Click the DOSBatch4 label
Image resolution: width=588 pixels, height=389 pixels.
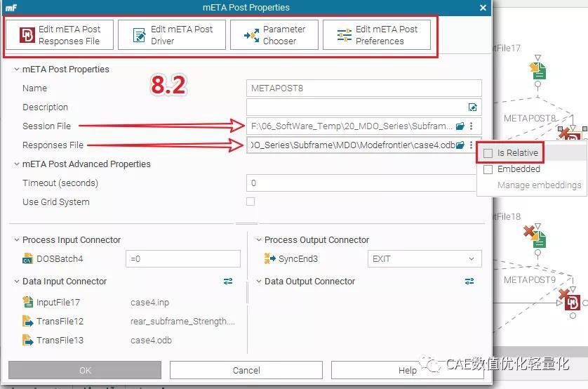[x=60, y=259]
